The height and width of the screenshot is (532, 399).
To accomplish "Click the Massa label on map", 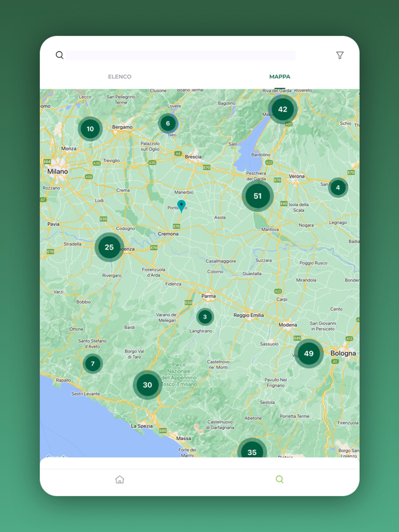I will [184, 439].
